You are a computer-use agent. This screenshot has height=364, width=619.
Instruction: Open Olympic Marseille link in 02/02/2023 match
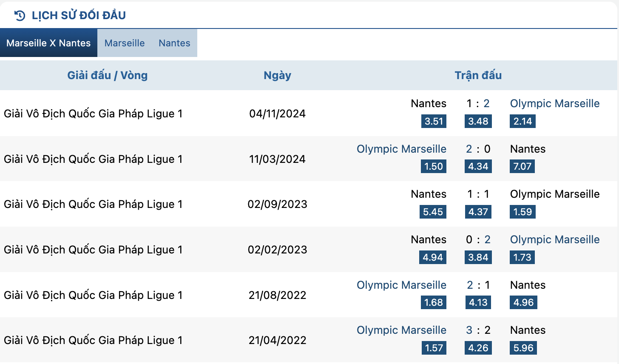pyautogui.click(x=555, y=239)
